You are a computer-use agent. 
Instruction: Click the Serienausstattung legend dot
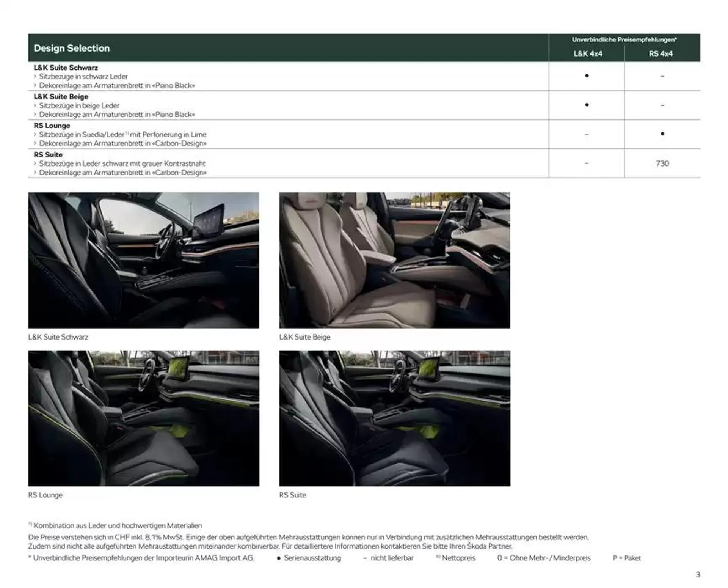tap(279, 558)
